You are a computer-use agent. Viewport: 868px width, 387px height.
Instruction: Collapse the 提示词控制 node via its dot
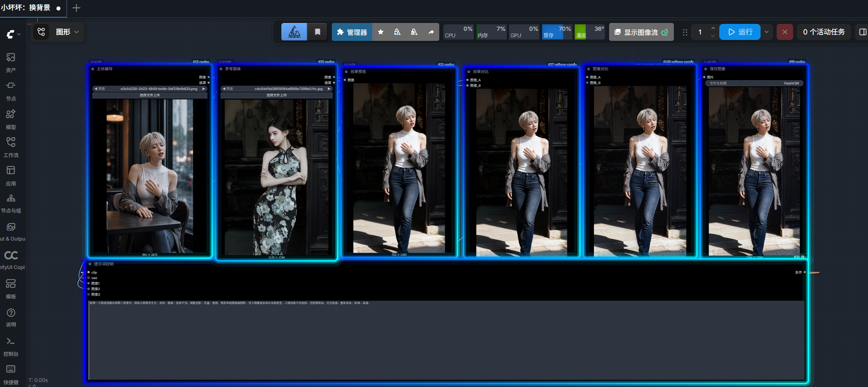(90, 264)
